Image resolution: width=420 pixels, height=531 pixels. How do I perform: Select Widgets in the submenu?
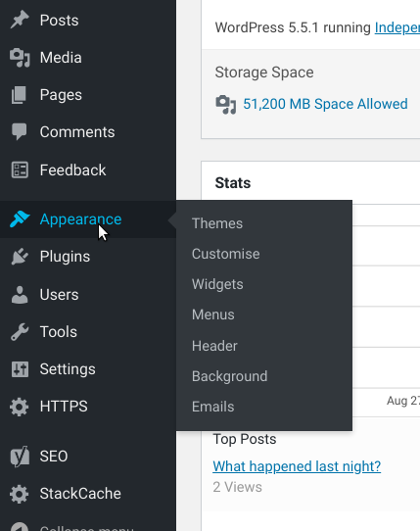pos(217,284)
